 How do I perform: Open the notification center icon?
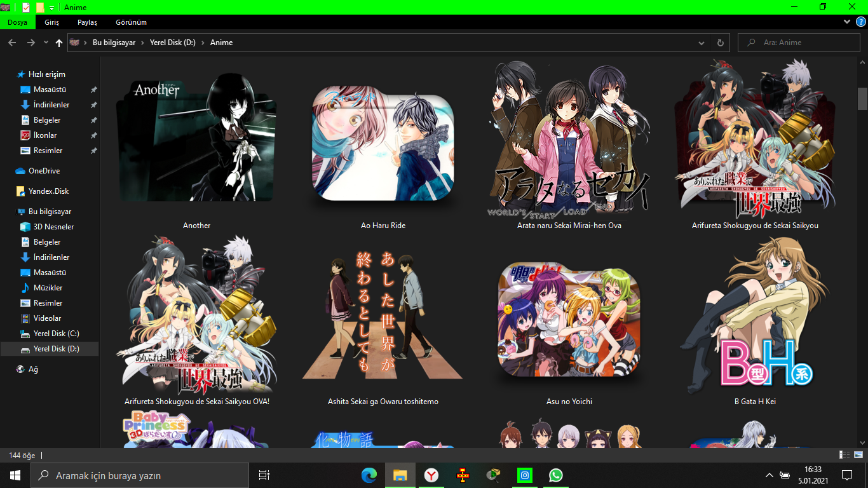(x=846, y=475)
